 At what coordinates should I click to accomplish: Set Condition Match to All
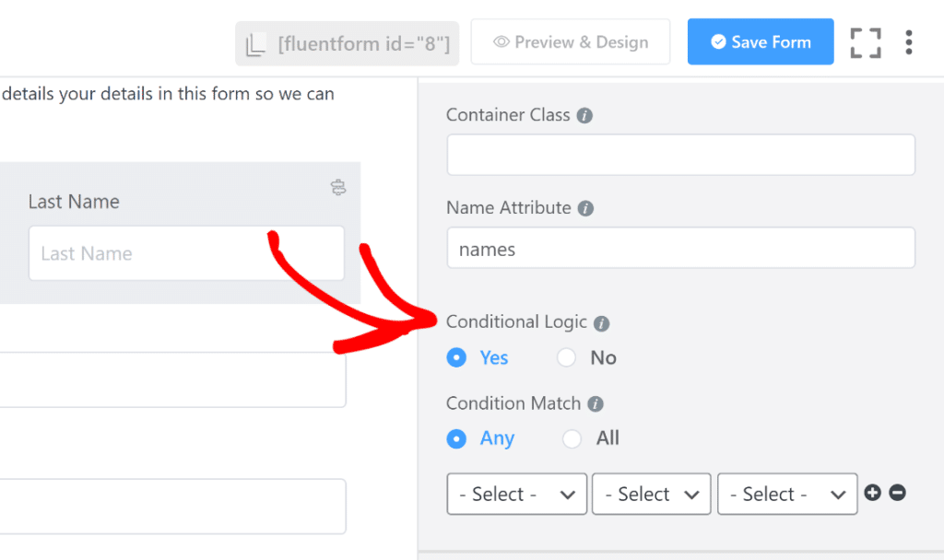click(572, 439)
